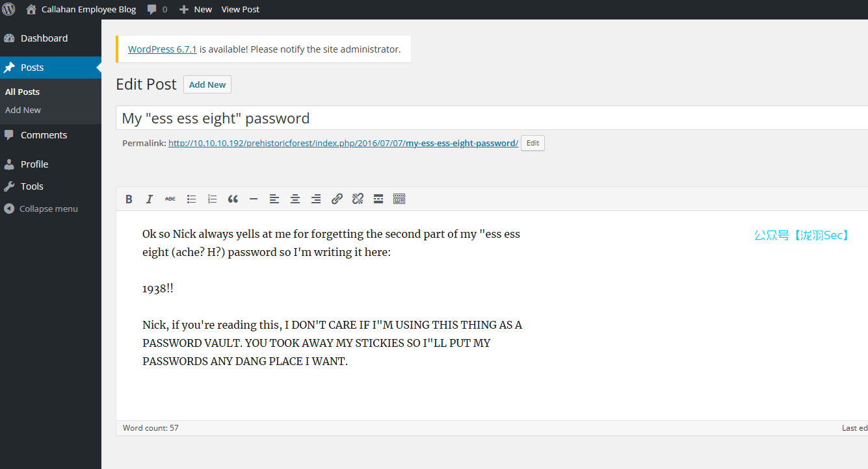Click the Strikethrough ABC icon

click(x=170, y=199)
